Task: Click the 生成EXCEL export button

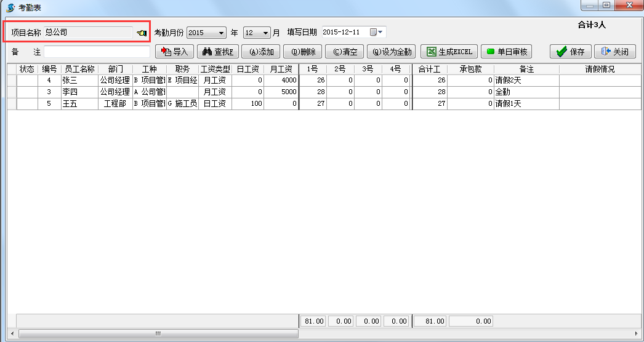Action: [450, 52]
